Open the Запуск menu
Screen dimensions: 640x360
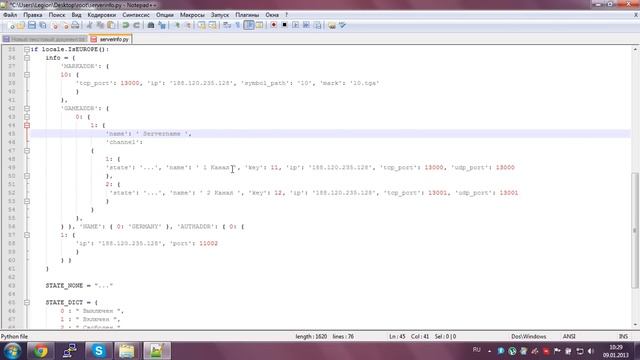tap(220, 15)
